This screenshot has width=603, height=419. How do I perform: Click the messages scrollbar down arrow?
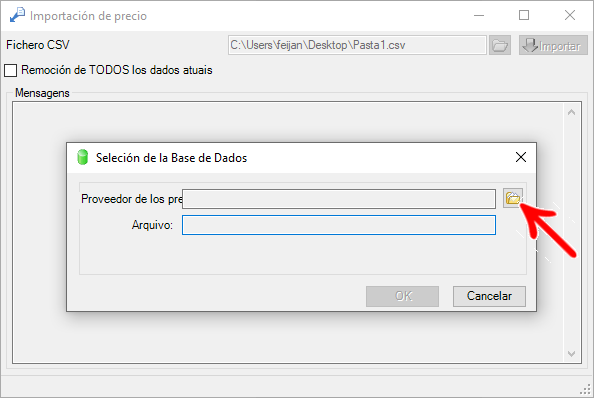click(x=571, y=354)
